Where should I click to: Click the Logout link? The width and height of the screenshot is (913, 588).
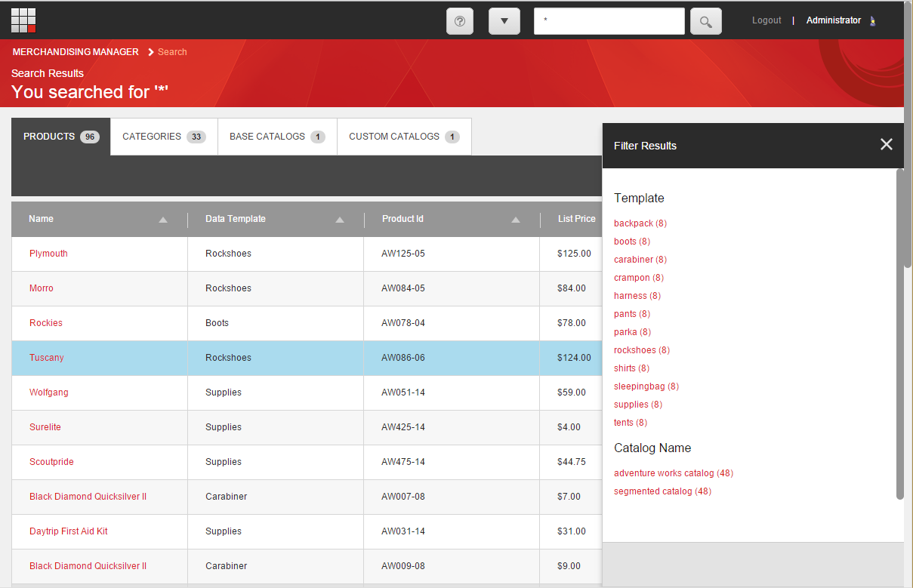[766, 20]
